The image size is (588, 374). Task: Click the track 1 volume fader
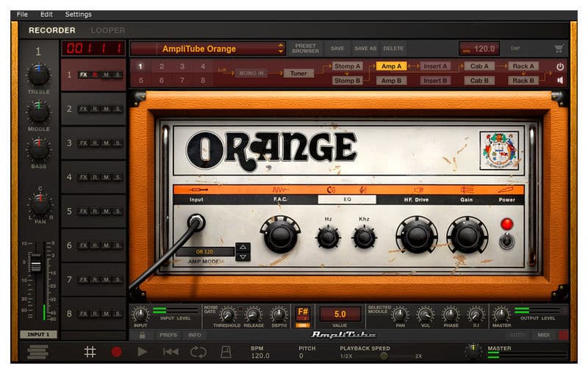[x=35, y=263]
